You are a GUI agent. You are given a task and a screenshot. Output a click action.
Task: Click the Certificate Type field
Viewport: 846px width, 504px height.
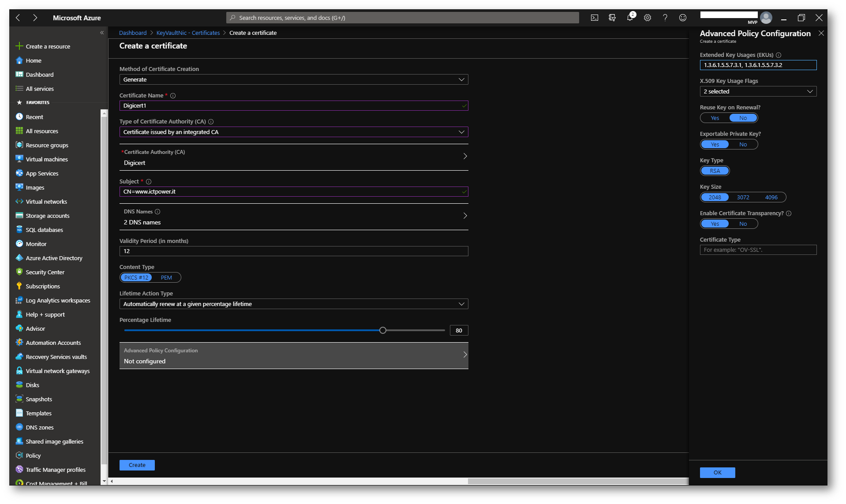(x=758, y=250)
